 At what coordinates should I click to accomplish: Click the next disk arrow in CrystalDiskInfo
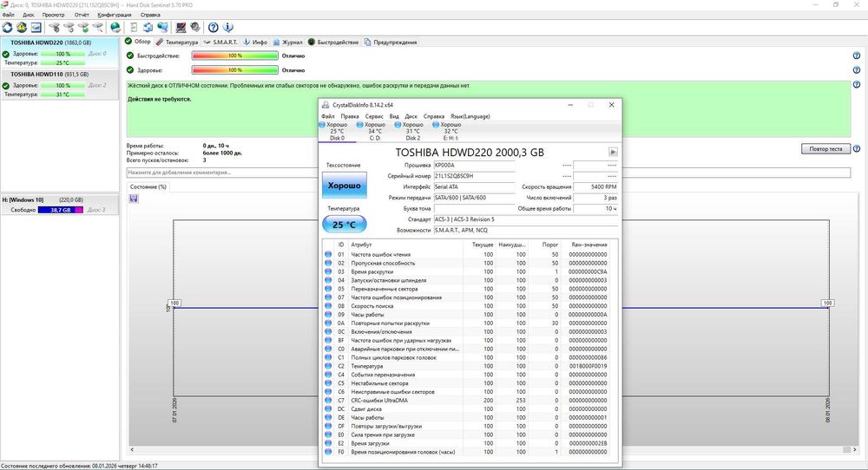tap(613, 152)
